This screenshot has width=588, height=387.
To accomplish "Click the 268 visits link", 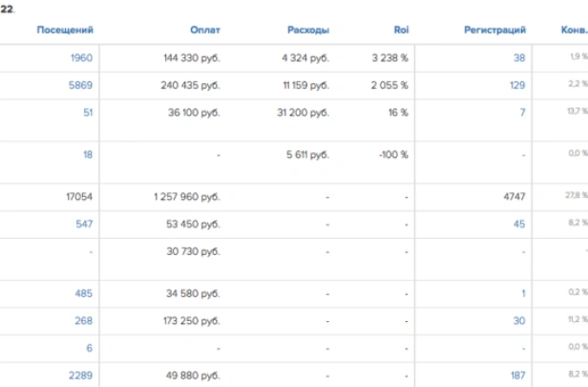I will [84, 321].
